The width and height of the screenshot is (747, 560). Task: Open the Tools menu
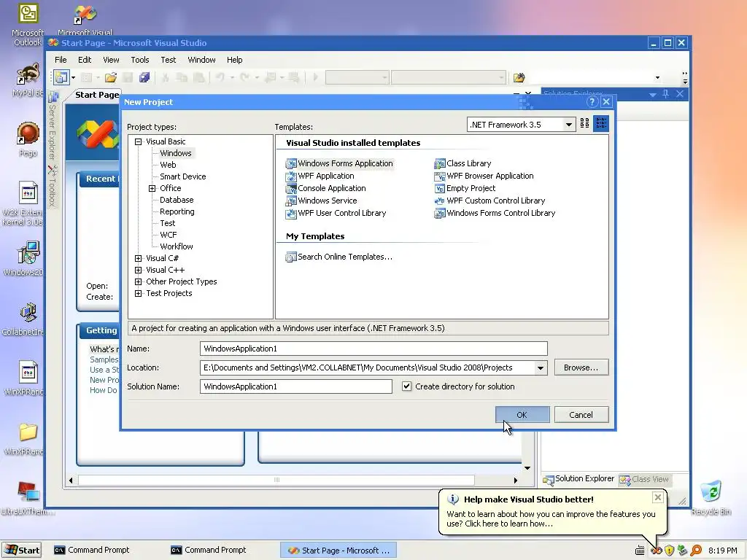click(140, 60)
